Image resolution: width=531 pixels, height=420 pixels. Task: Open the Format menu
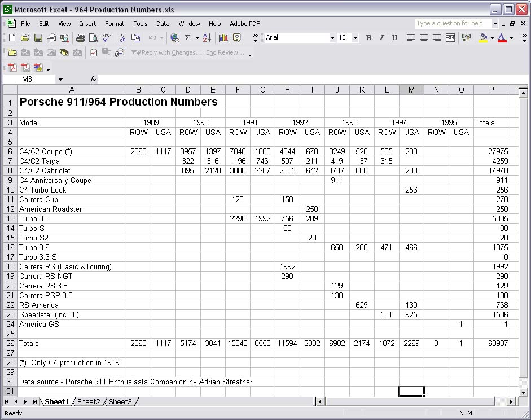(x=115, y=24)
